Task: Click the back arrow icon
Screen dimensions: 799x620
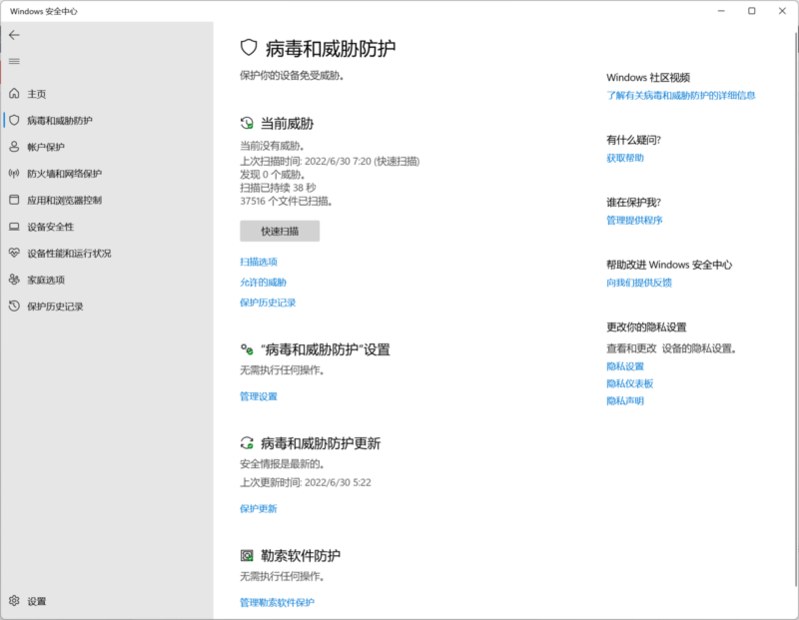Action: point(14,35)
